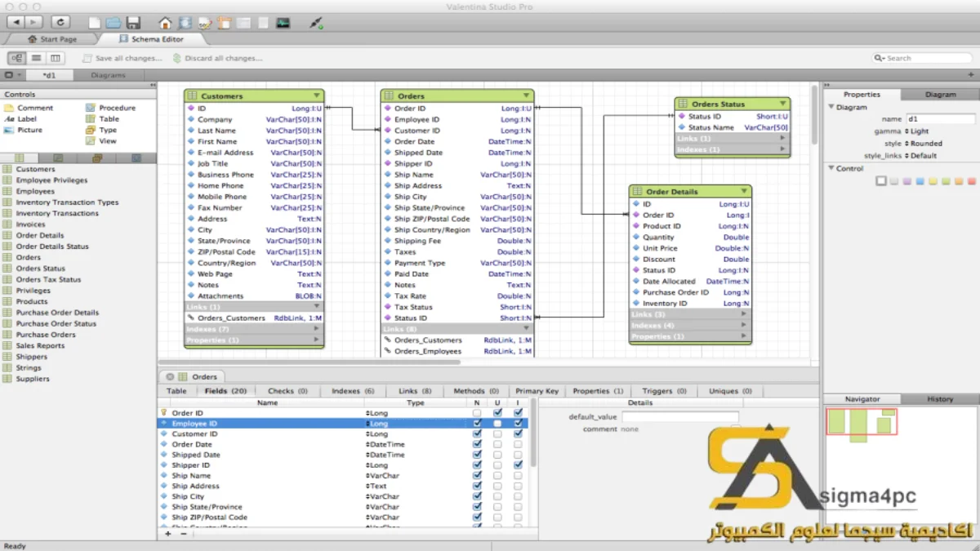Toggle I checkbox for Shipper ID
Viewport: 980px width, 551px height.
pos(518,465)
